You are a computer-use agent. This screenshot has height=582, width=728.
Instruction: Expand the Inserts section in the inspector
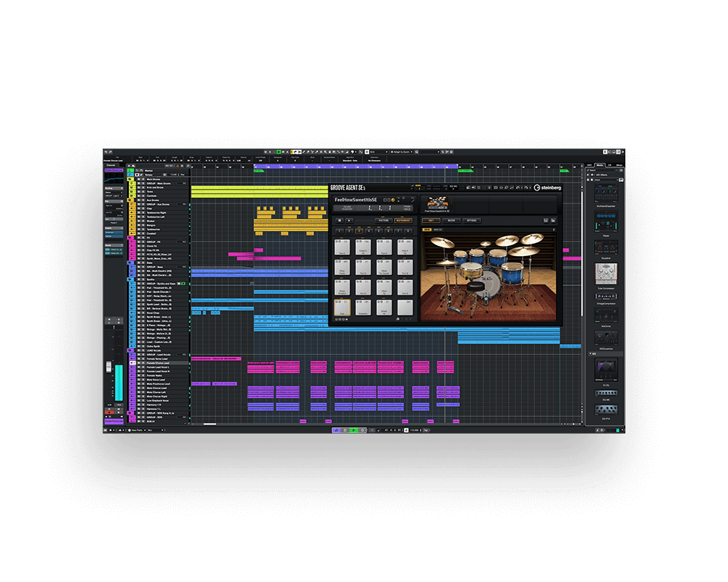(114, 228)
